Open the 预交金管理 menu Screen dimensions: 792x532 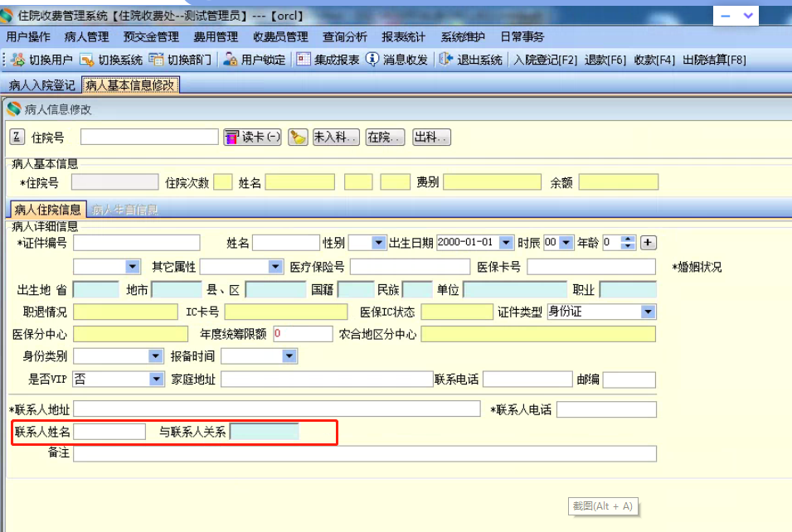151,36
